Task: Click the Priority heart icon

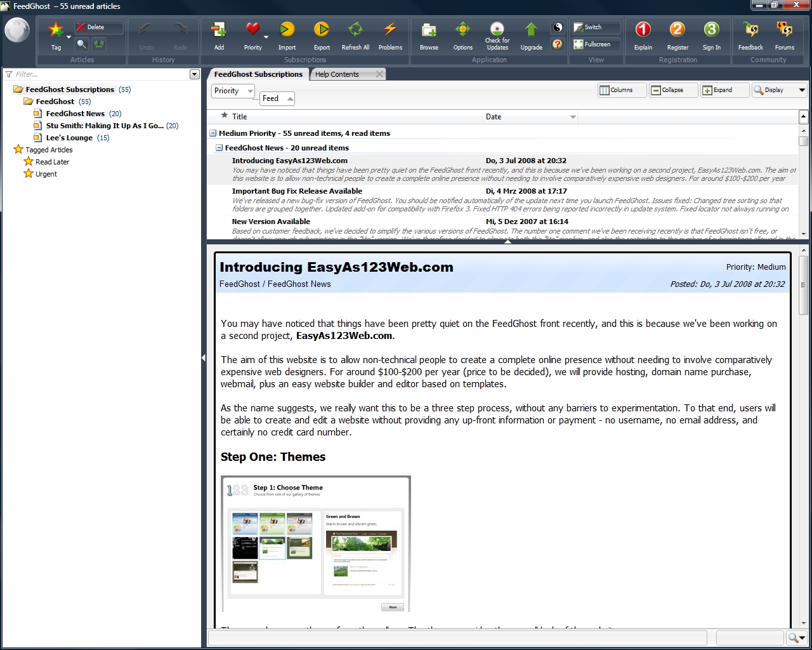Action: (x=252, y=30)
